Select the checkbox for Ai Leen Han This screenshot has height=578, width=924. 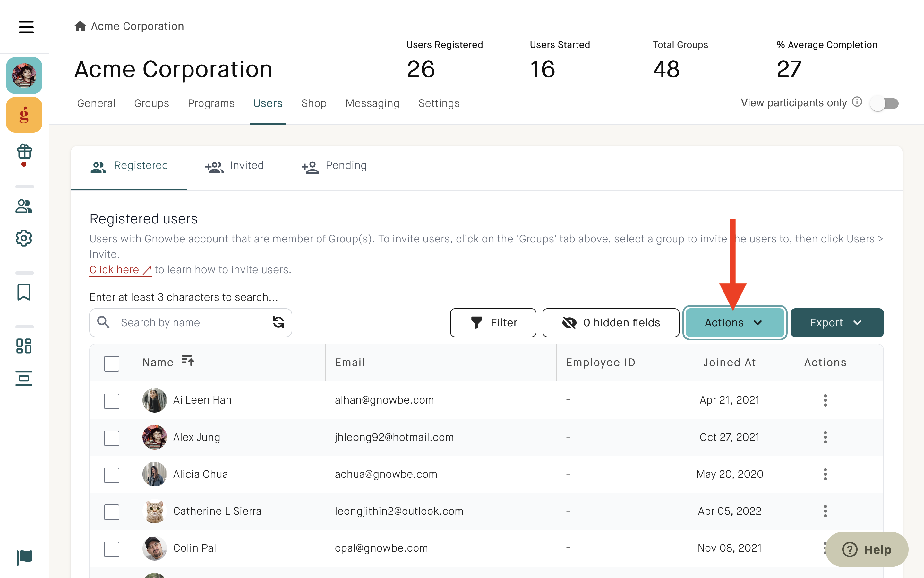click(112, 401)
